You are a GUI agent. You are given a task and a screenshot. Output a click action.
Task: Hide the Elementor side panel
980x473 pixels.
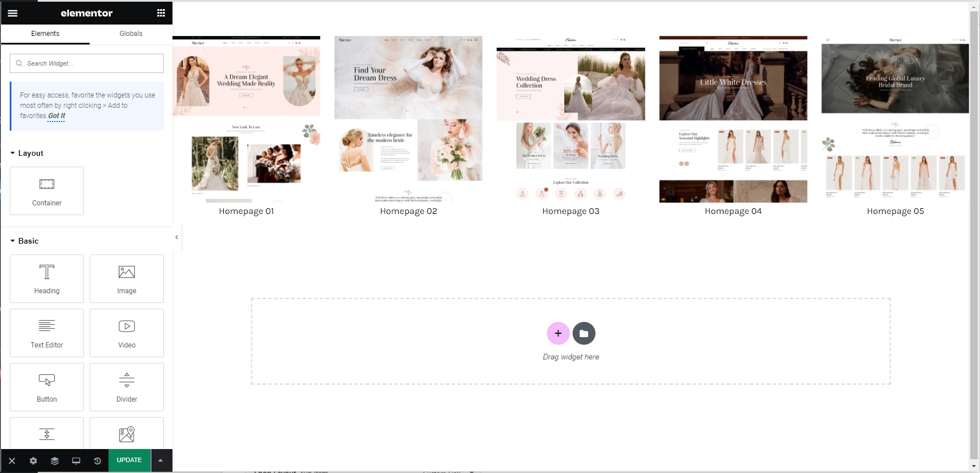[x=176, y=237]
